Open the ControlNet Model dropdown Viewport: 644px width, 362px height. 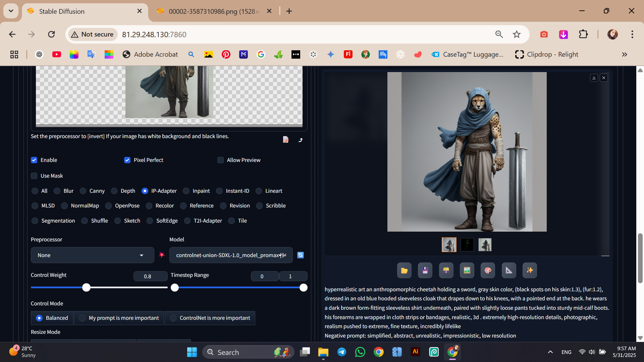pos(231,255)
